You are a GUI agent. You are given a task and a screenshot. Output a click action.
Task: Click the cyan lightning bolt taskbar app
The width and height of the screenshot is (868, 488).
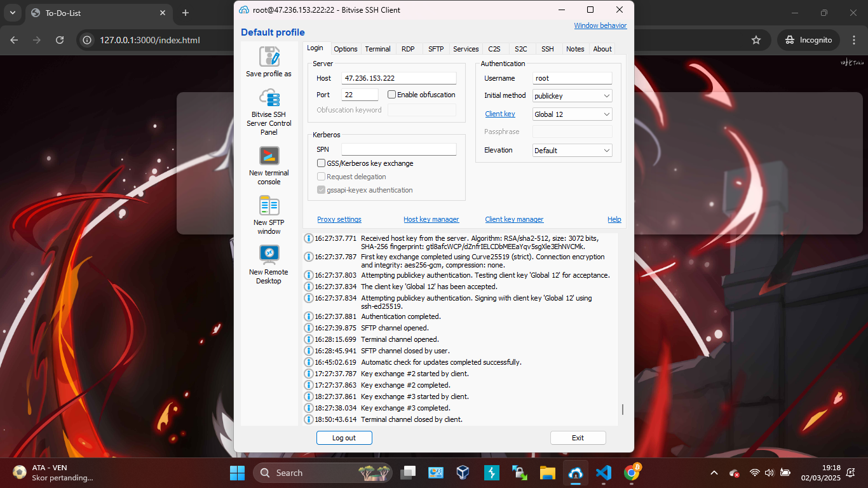492,473
